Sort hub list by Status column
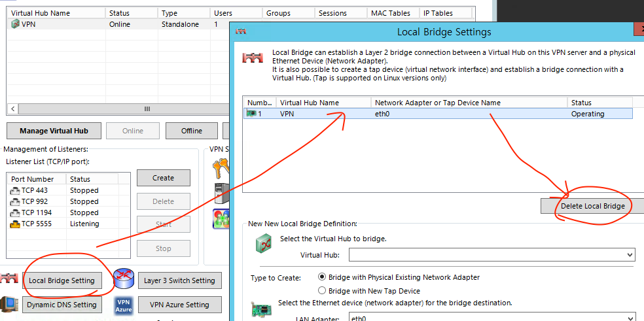 point(132,13)
